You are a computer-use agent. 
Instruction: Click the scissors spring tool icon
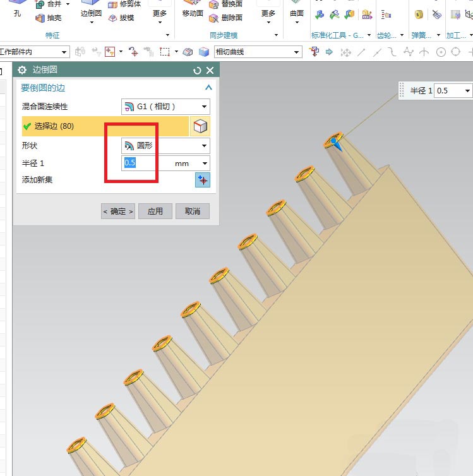pyautogui.click(x=436, y=15)
